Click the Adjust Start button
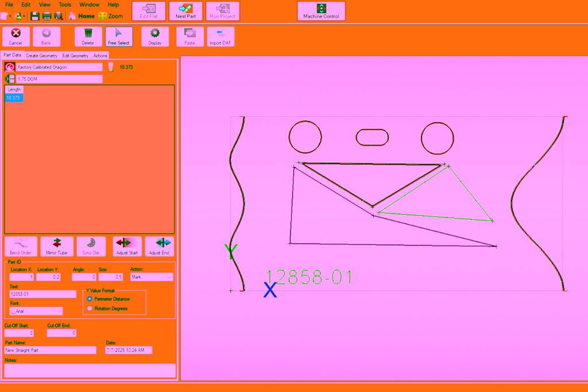 pos(127,246)
